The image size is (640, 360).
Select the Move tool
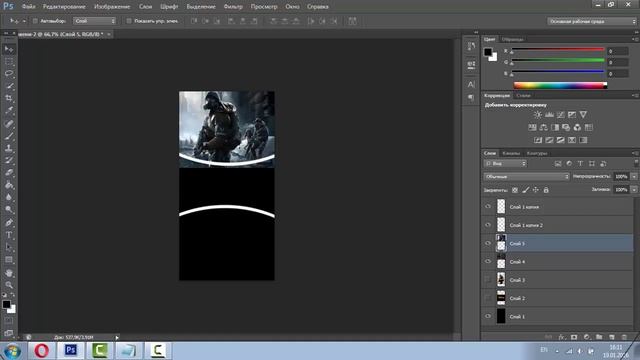pos(9,49)
